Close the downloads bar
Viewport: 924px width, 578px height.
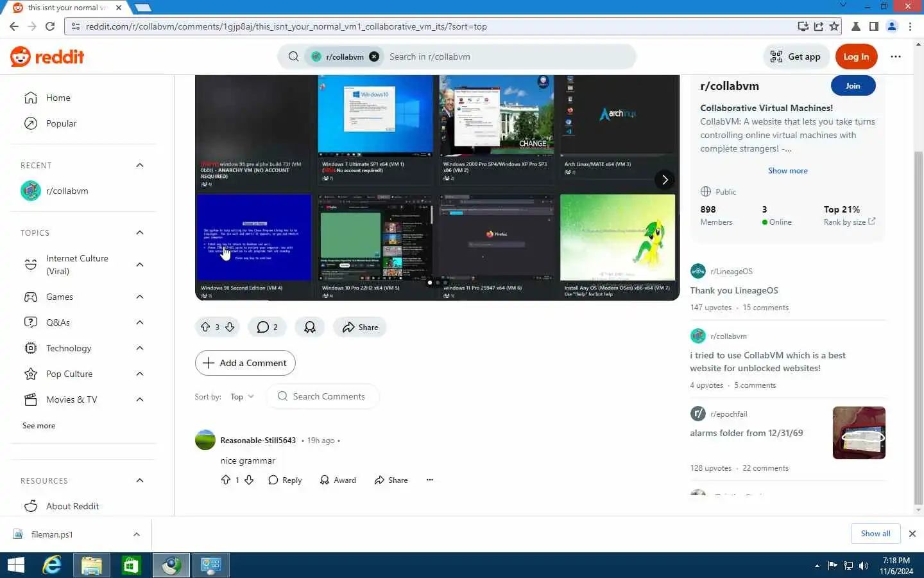[x=912, y=534]
